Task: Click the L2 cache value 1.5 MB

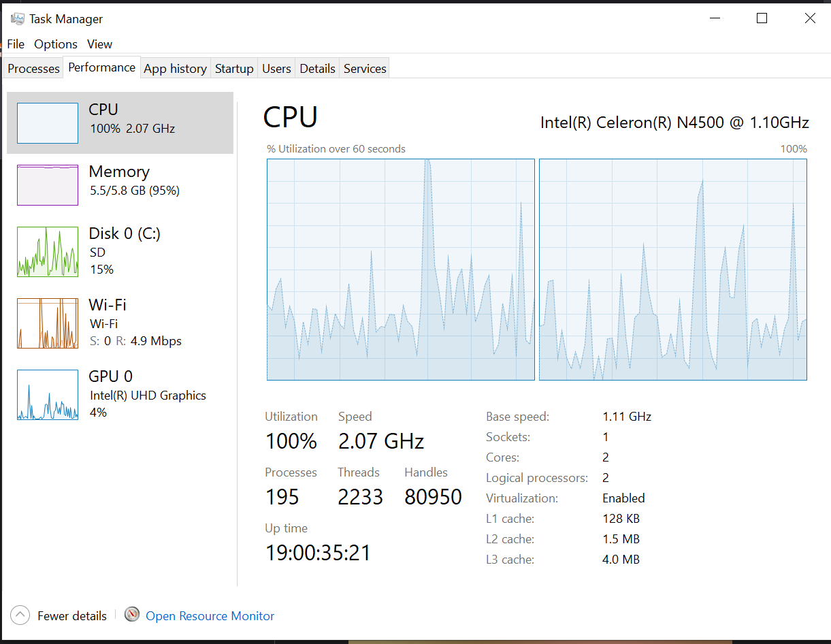Action: tap(621, 539)
